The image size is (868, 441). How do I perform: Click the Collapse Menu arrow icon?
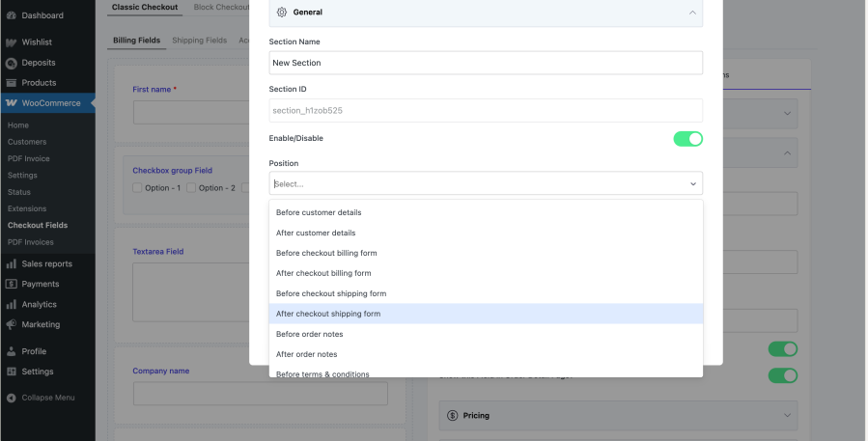11,398
